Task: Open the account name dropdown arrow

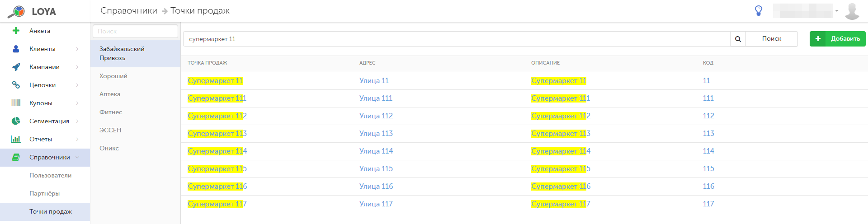Action: click(x=837, y=11)
